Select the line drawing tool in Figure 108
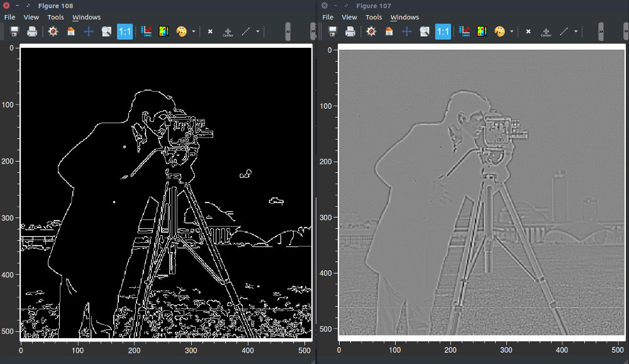 (x=245, y=31)
